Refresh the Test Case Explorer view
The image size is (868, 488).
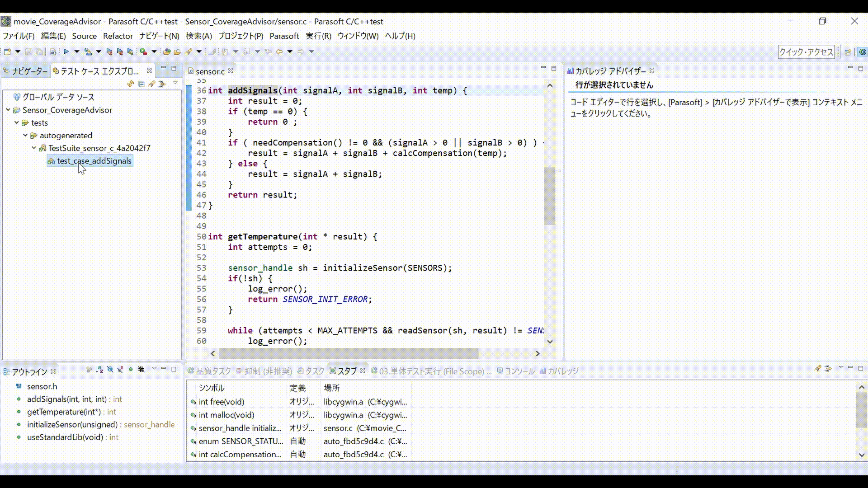pyautogui.click(x=131, y=84)
